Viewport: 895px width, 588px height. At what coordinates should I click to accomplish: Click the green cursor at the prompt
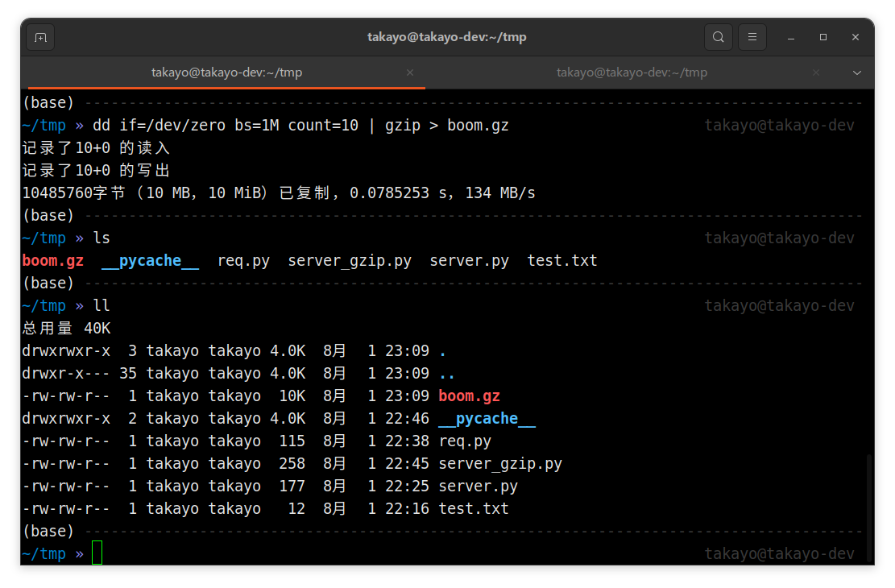click(x=97, y=553)
